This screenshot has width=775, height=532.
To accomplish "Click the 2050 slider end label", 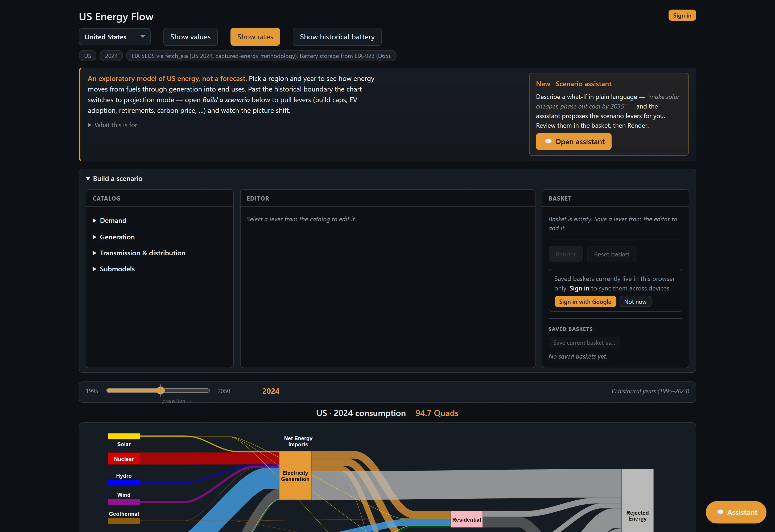I will 224,391.
